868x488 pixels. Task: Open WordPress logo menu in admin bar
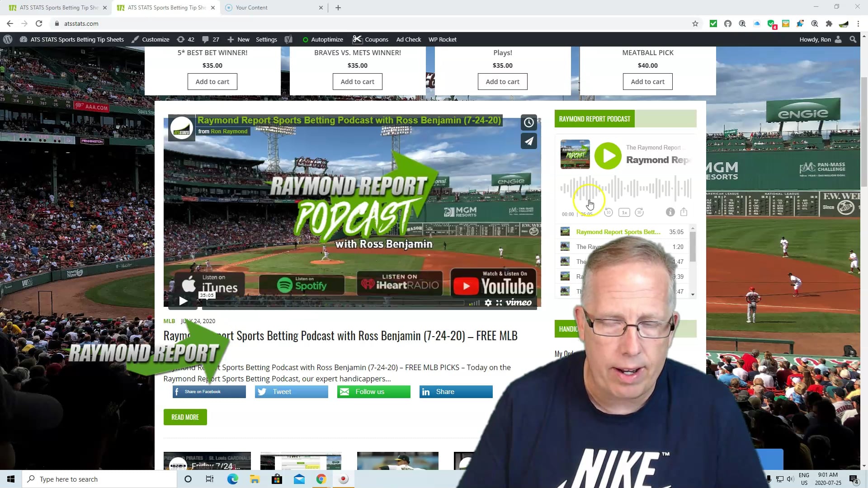click(8, 39)
